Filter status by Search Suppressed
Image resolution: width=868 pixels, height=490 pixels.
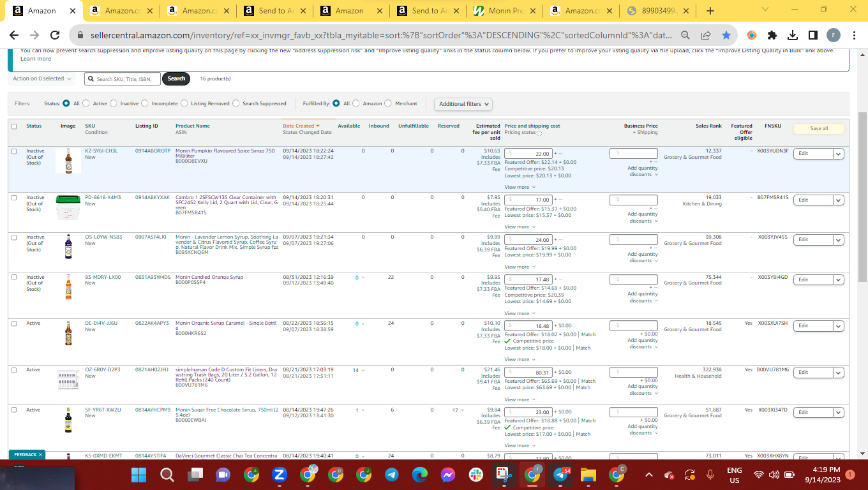tap(236, 103)
